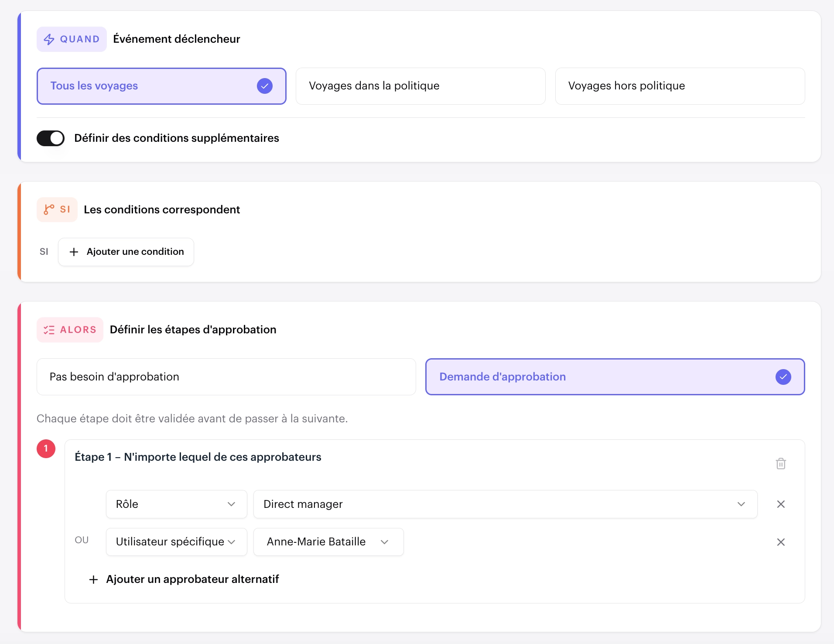Choose Voyages hors politique trigger
834x644 pixels.
tap(680, 86)
